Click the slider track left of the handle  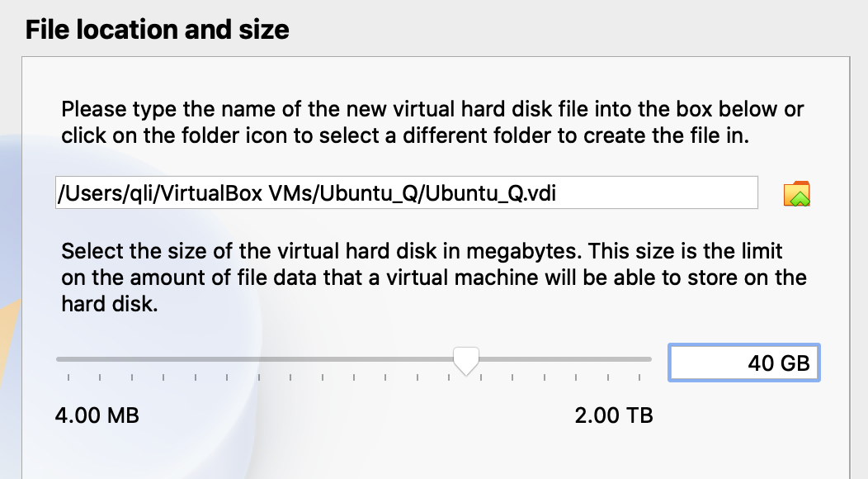pos(248,359)
